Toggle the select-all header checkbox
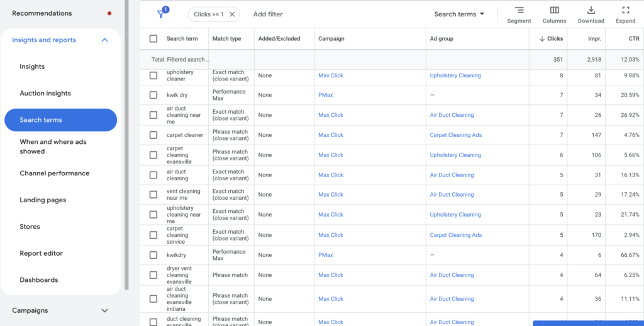This screenshot has width=644, height=326. tap(153, 39)
